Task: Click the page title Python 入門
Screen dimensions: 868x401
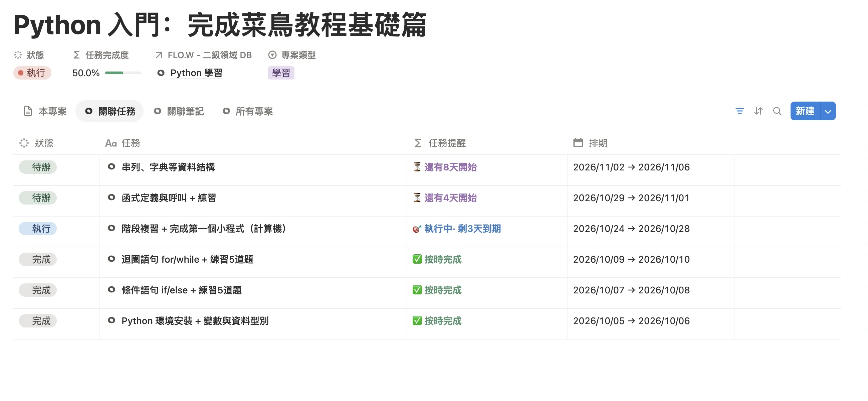Action: [x=220, y=25]
